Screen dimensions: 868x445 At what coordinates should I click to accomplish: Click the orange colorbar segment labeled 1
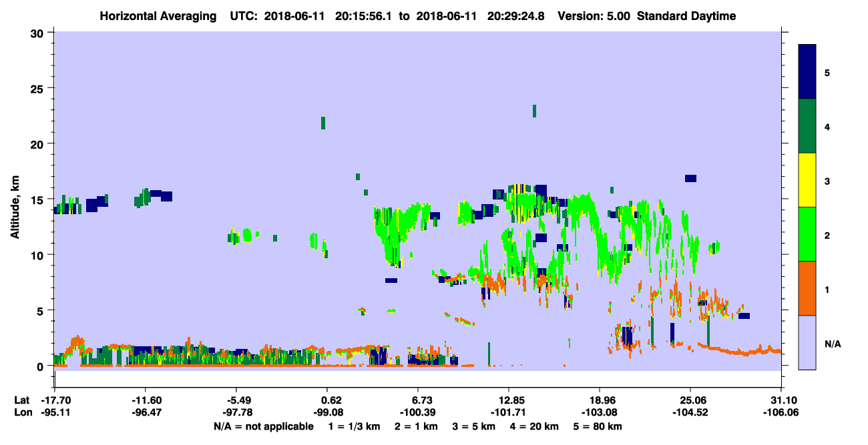807,288
